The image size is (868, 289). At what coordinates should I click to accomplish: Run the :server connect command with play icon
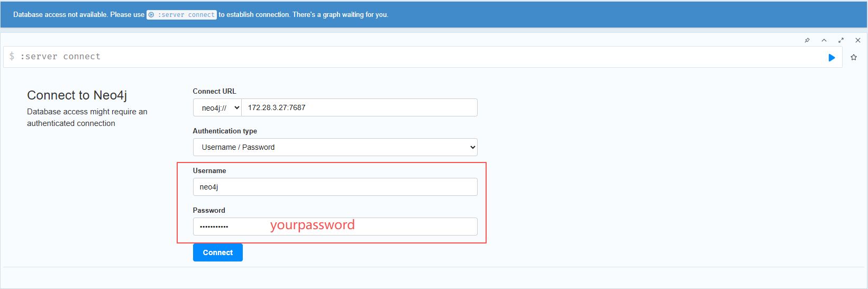click(832, 57)
